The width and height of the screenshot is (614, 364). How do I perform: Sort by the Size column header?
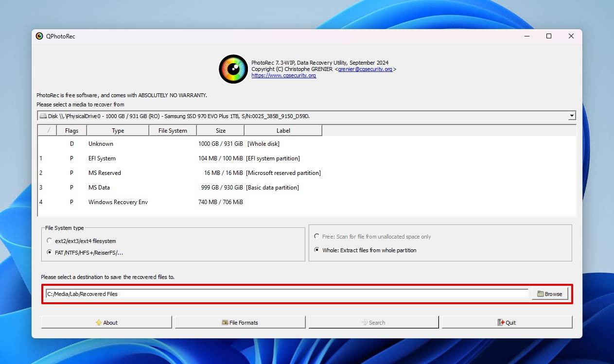click(x=220, y=130)
